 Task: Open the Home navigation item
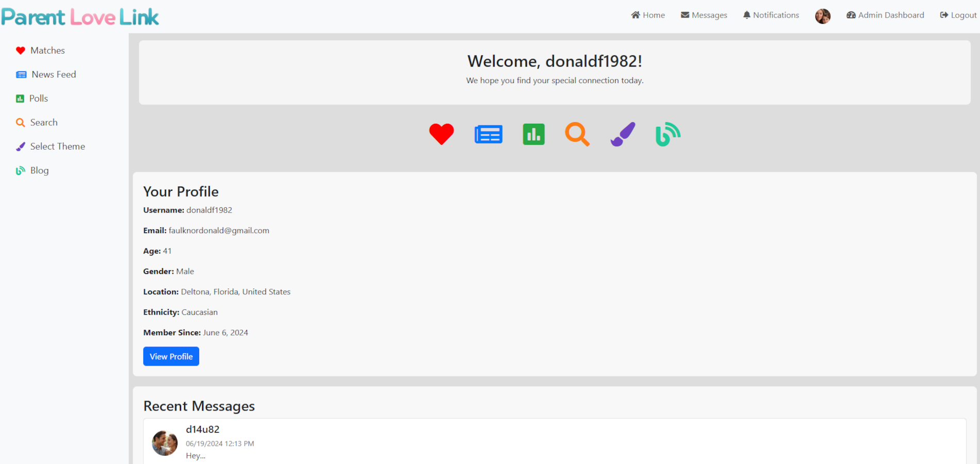pos(648,15)
